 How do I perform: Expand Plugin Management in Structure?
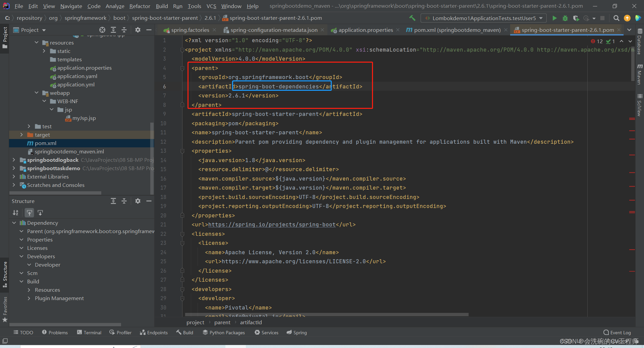29,298
